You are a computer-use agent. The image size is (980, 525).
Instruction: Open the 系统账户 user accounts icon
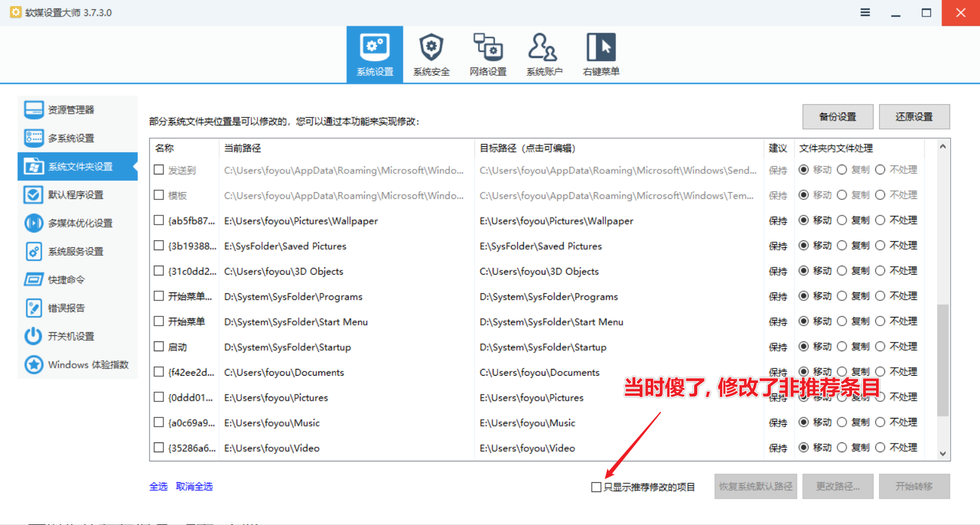[544, 48]
